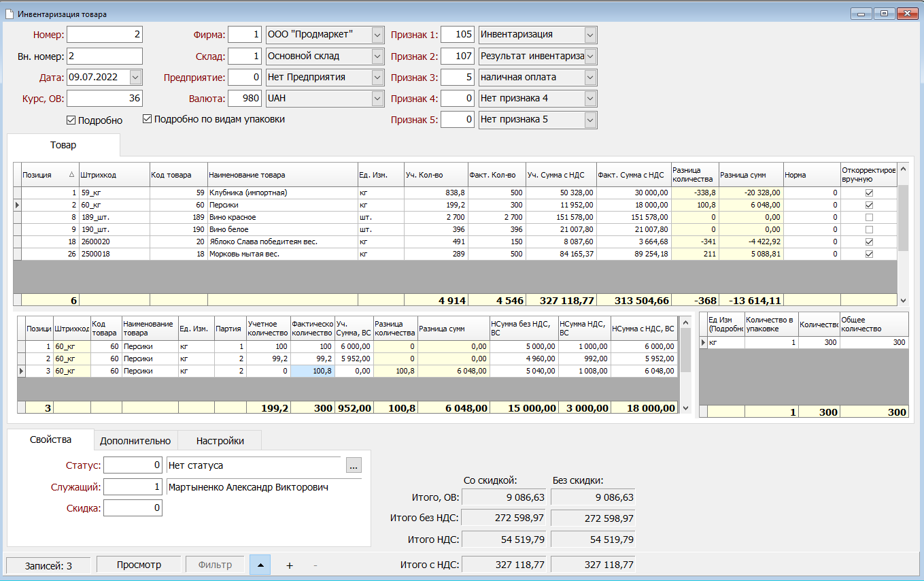
Task: Click the Скидка input field
Action: (133, 508)
